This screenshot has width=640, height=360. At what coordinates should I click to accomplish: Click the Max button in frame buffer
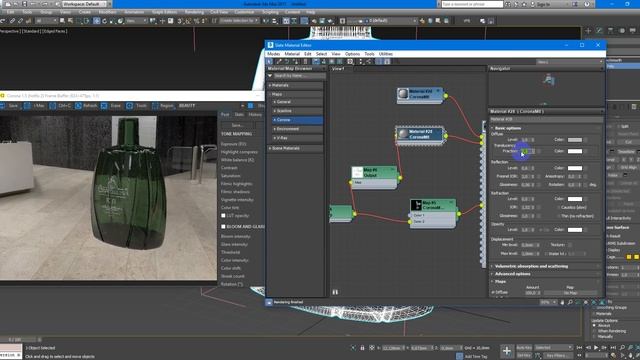35,106
